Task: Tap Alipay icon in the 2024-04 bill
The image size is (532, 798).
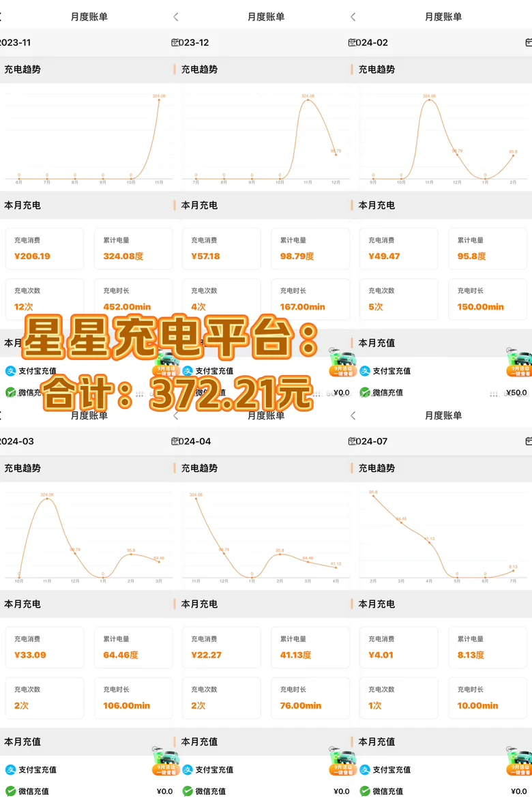Action: (188, 769)
